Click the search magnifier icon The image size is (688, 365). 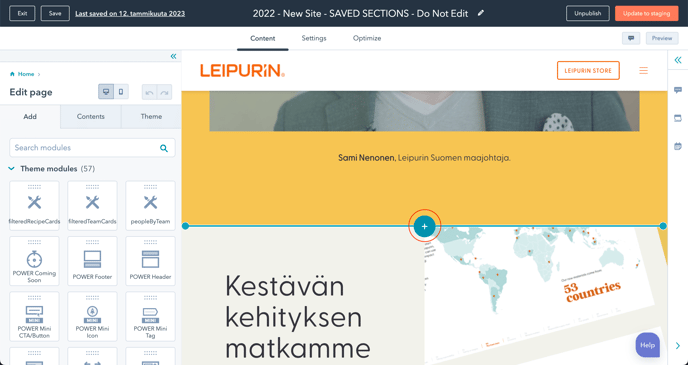[164, 148]
